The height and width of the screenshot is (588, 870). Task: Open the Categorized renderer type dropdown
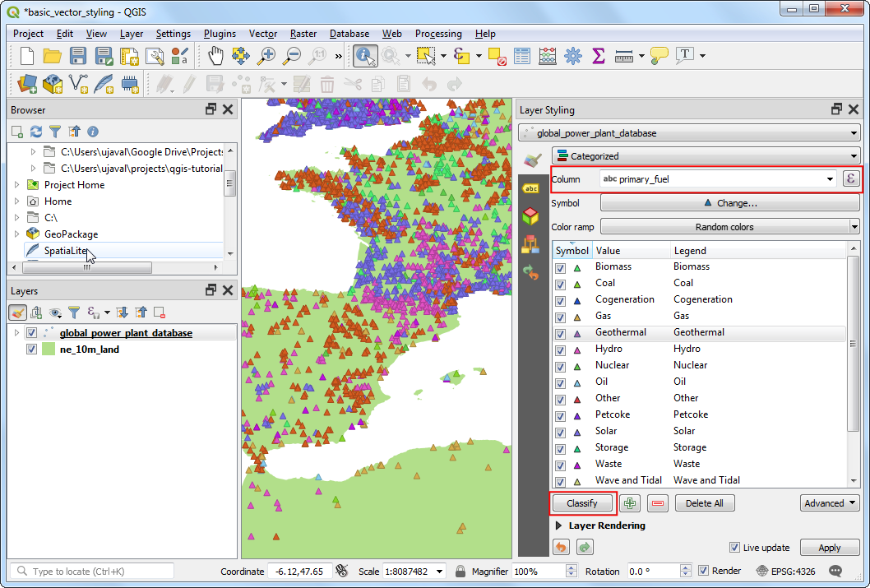click(706, 156)
